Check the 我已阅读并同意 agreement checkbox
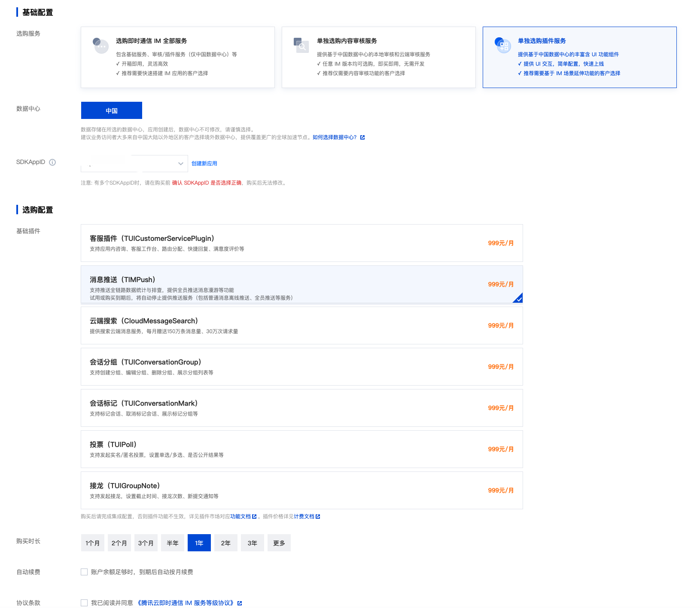The image size is (700, 608). tap(84, 603)
